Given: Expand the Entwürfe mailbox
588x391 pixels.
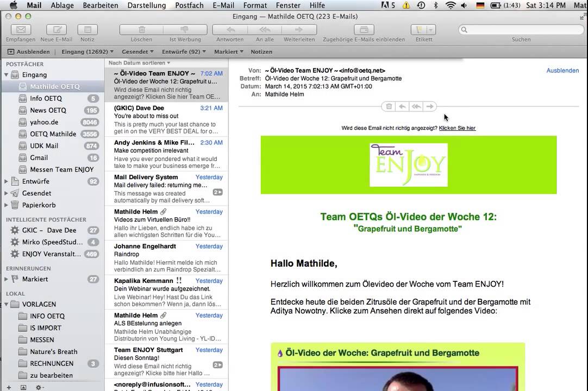Looking at the screenshot, I should pyautogui.click(x=6, y=181).
